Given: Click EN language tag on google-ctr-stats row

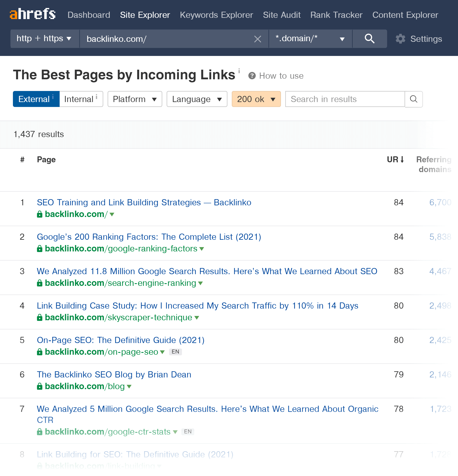Looking at the screenshot, I should click(x=188, y=432).
